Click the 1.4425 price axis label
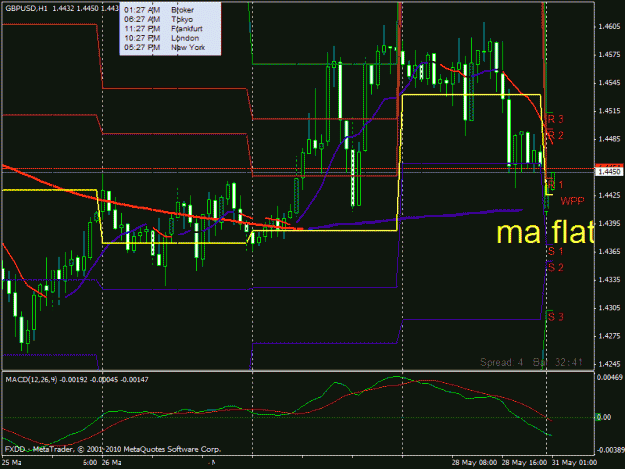The image size is (625, 469). (x=609, y=195)
